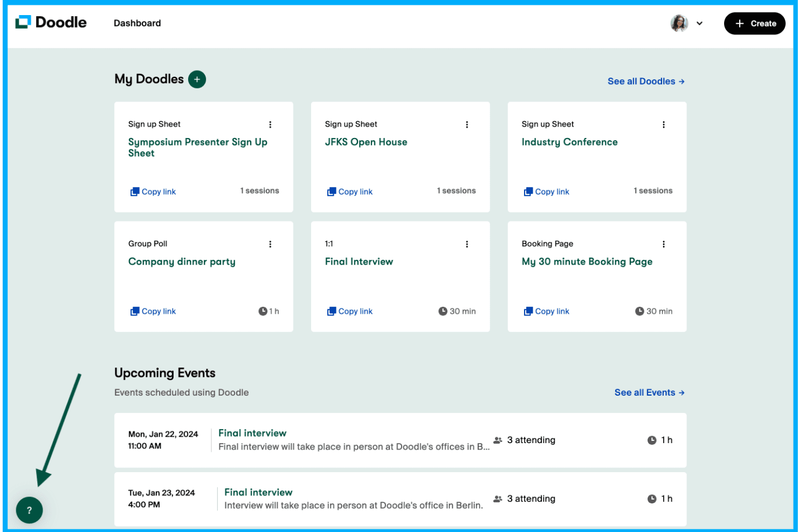Viewport: 798px width, 532px height.
Task: Copy link for JFKS Open House
Action: (x=350, y=192)
